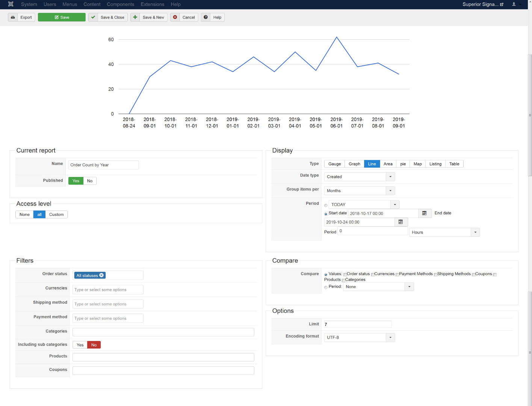Click the Limit input field
Viewport: 532px width, 406px height.
(357, 324)
